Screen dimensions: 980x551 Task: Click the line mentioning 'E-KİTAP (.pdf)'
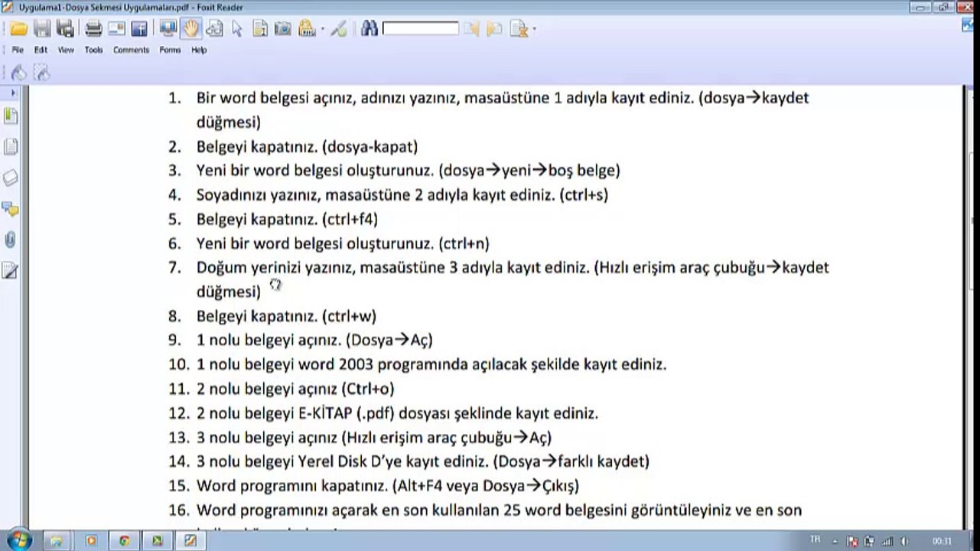[x=397, y=413]
